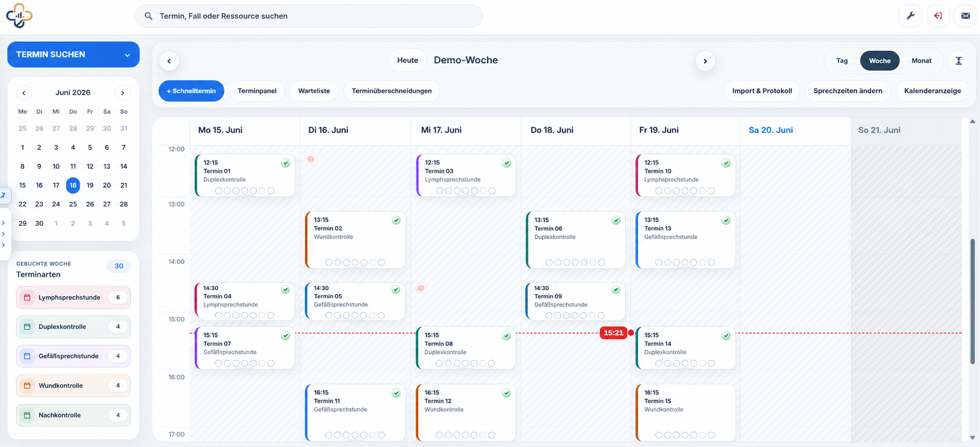The image size is (980, 447).
Task: Toggle the green checkmark on Termin 01
Action: [x=286, y=163]
